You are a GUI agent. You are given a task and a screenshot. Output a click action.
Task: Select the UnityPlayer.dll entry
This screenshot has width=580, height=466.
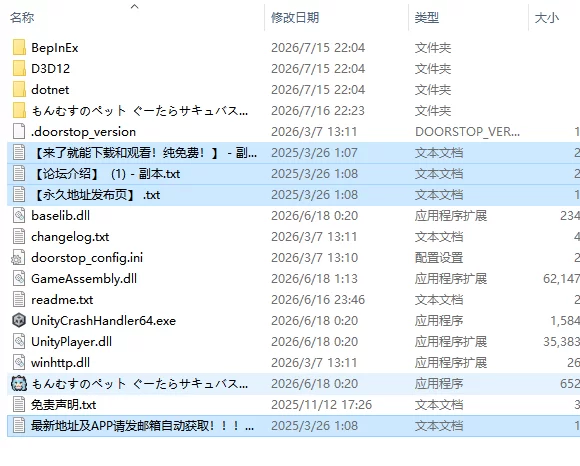click(x=71, y=342)
